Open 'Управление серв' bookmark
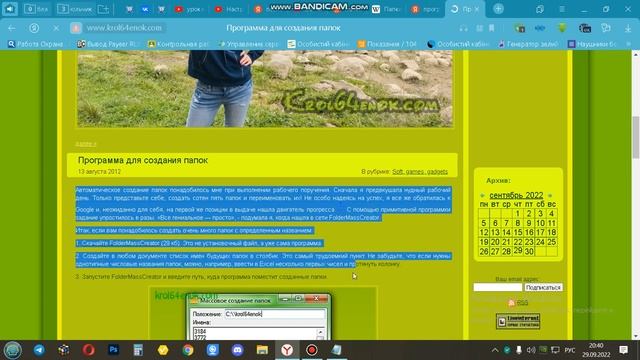This screenshot has height=360, width=640. point(249,44)
